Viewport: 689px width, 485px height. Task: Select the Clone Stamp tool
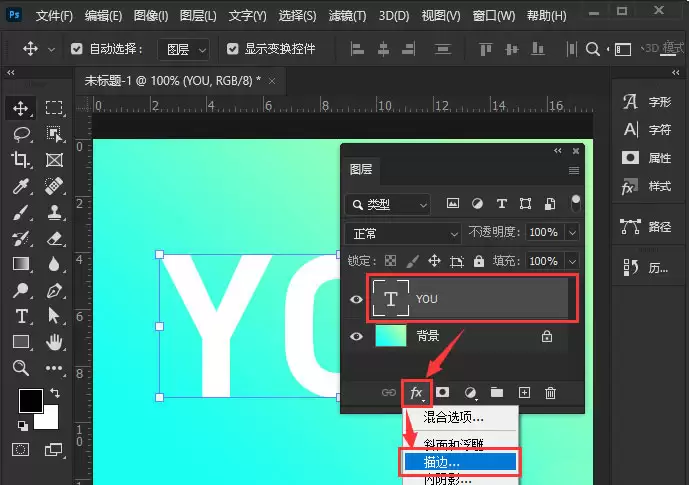coord(54,212)
